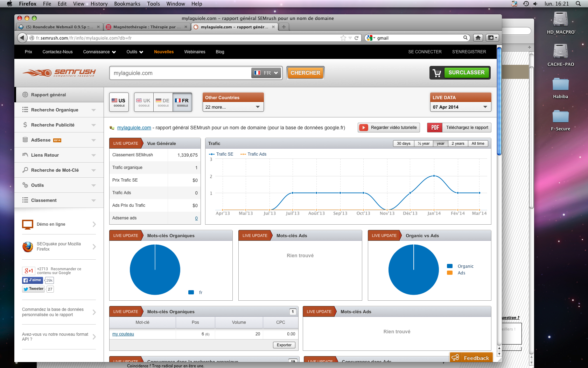Click the blue Organic legend swatch

[x=450, y=266]
